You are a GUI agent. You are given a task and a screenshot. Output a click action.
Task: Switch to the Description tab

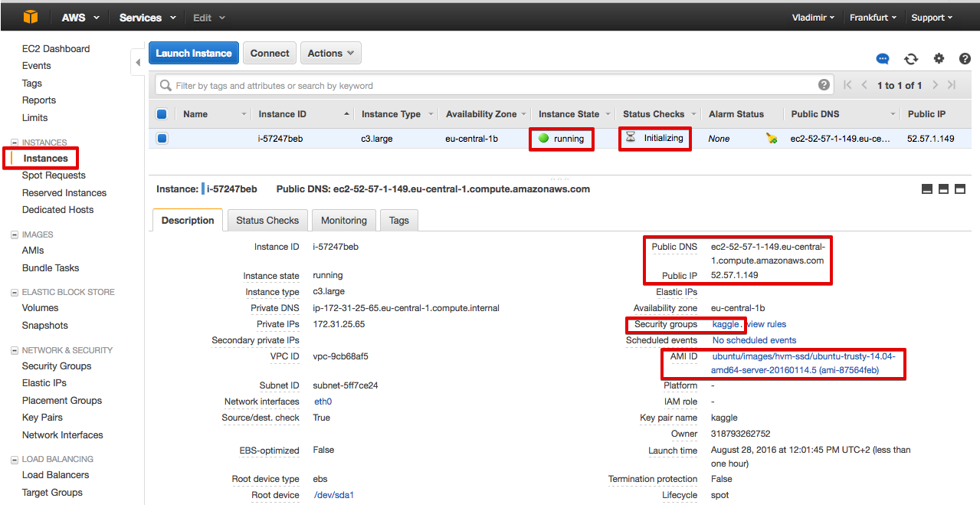click(188, 220)
